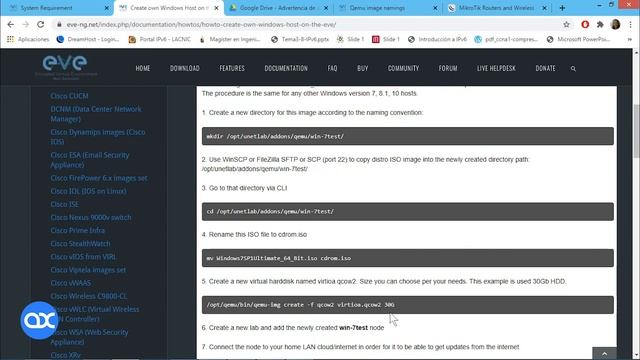
Task: Expand the bookmarks overflow chevron
Action: click(x=629, y=39)
